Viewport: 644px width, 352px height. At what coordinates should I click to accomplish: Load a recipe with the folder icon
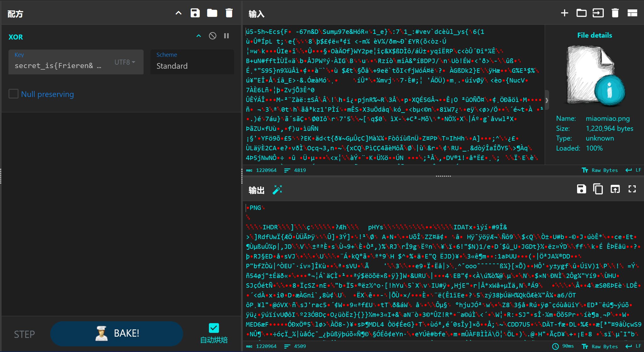pos(212,13)
